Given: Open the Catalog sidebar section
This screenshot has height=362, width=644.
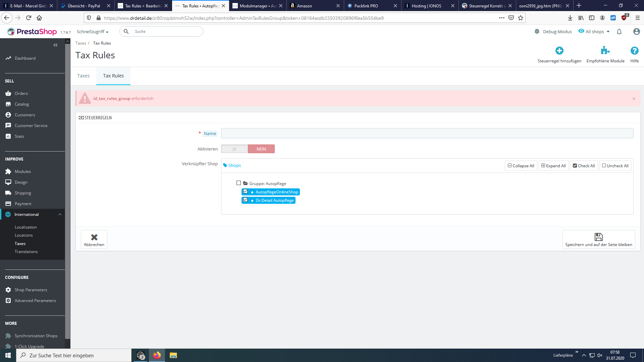Looking at the screenshot, I should [x=21, y=104].
